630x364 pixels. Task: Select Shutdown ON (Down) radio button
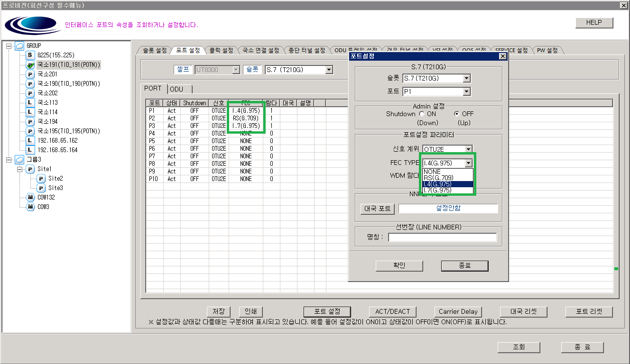tap(422, 114)
